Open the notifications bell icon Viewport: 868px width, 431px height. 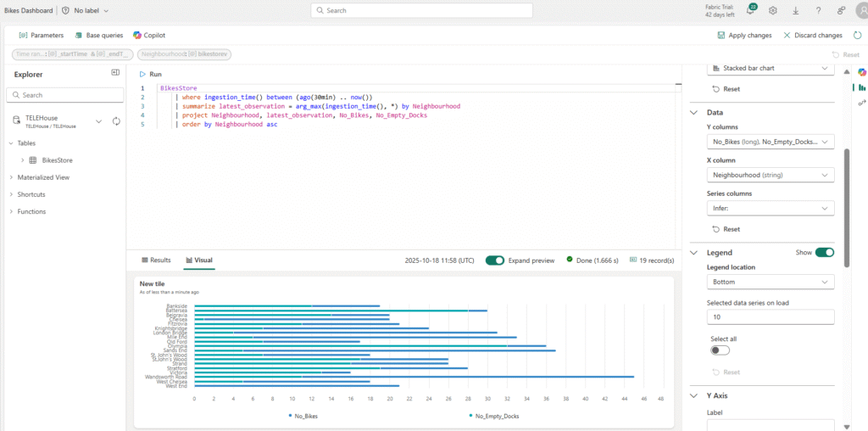(750, 10)
